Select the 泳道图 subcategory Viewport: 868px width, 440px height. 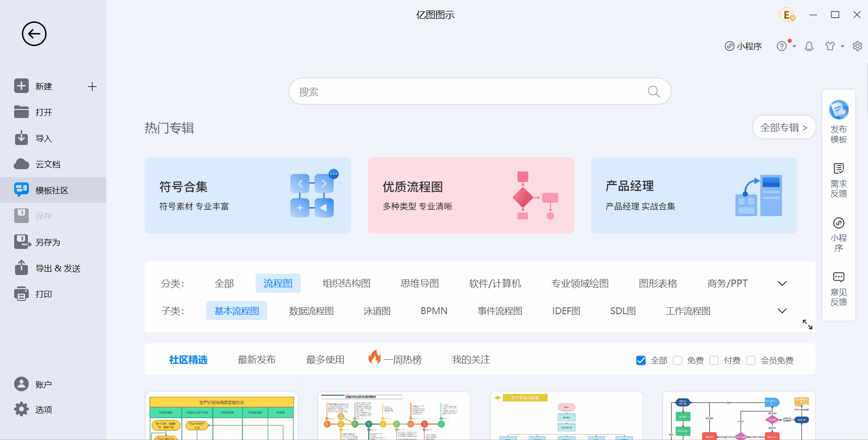click(x=377, y=311)
